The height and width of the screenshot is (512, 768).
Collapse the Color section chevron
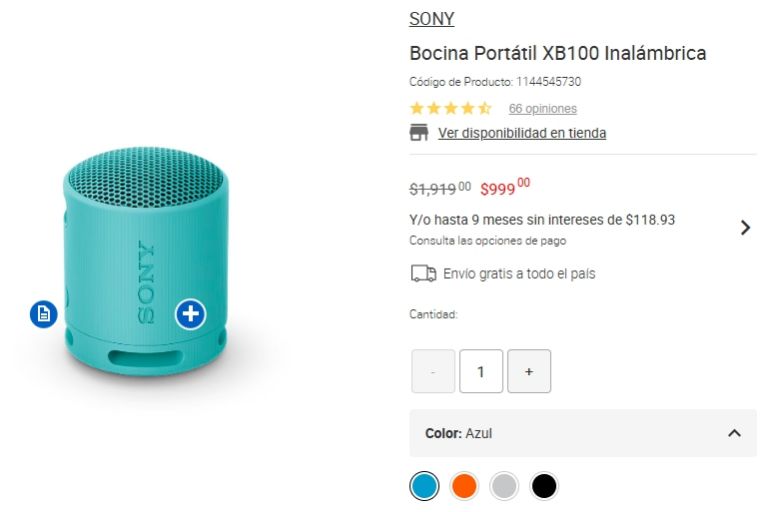[x=734, y=433]
